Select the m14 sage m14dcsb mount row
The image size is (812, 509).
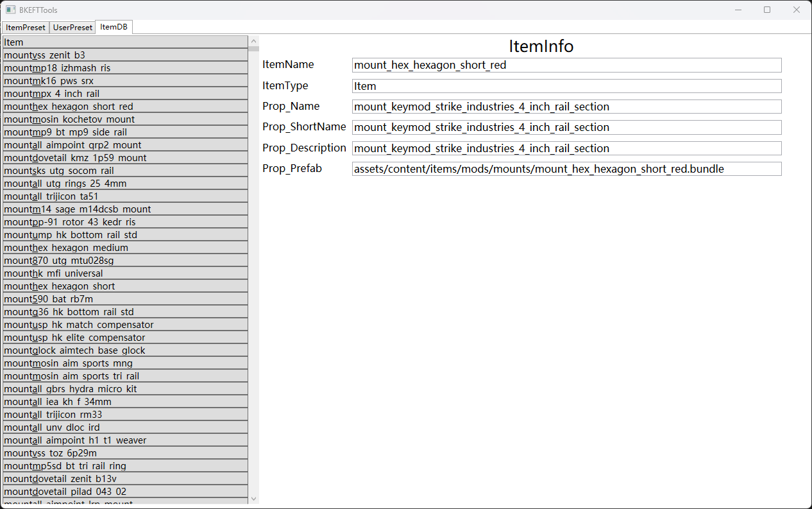point(125,209)
